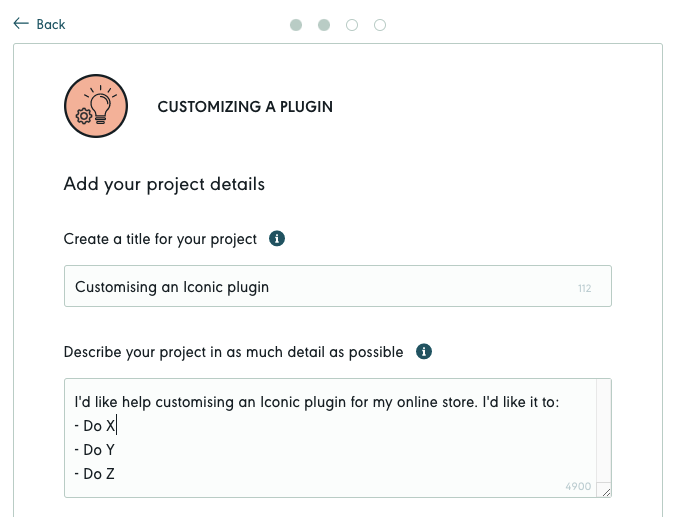Click the "Describe your project" field label
Image resolution: width=676 pixels, height=517 pixels.
[x=233, y=352]
